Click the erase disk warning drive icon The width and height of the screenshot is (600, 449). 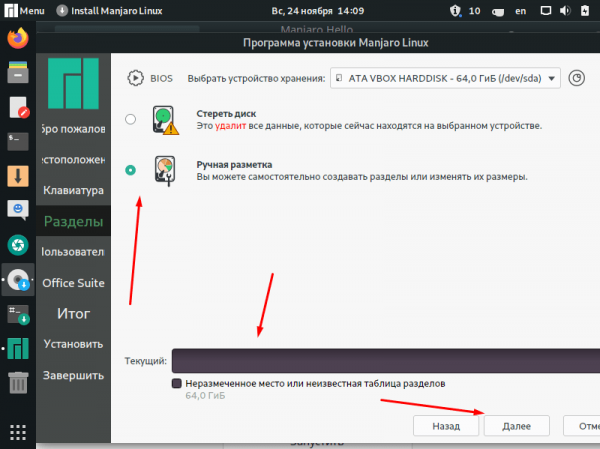pyautogui.click(x=165, y=120)
